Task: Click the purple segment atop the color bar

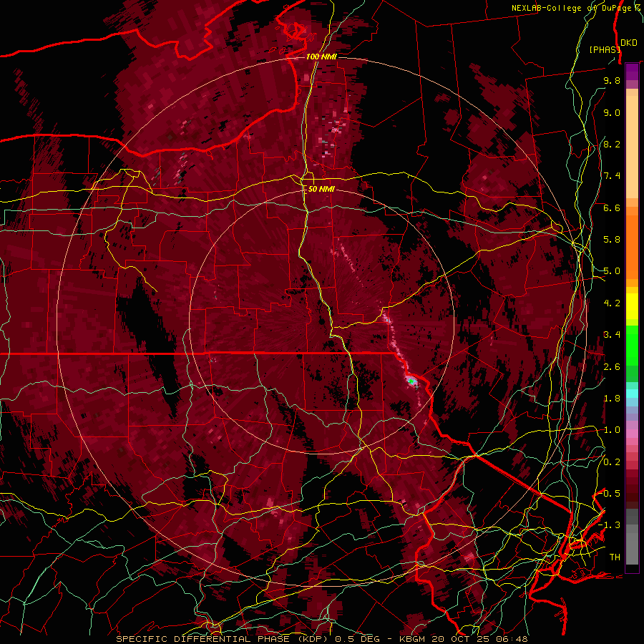Action: pyautogui.click(x=632, y=72)
